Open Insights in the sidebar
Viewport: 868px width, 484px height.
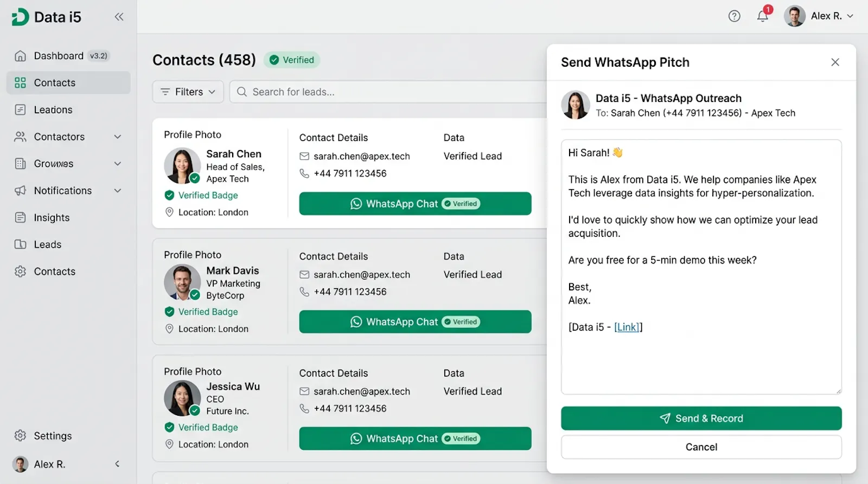tap(68, 217)
